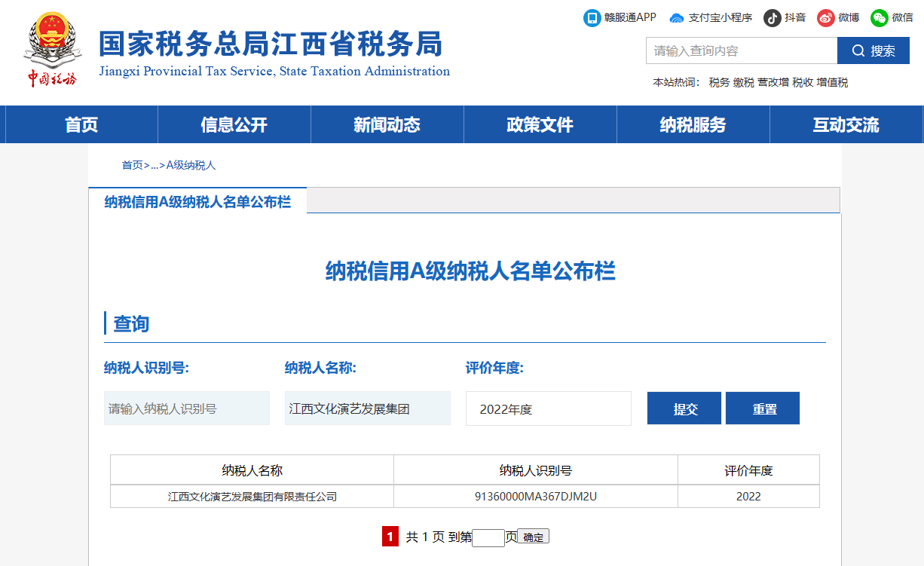
Task: Select hot keyword 增值税
Action: click(832, 82)
